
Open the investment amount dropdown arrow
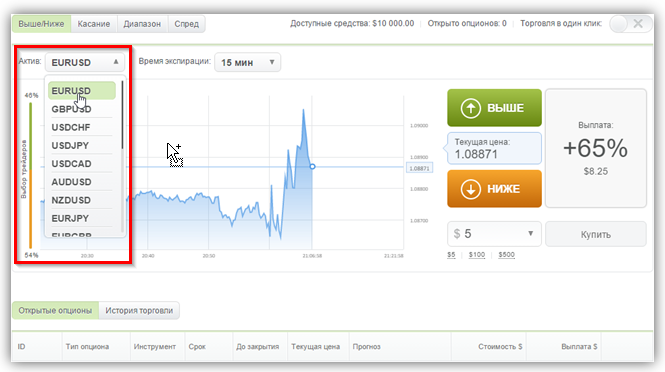pos(530,233)
